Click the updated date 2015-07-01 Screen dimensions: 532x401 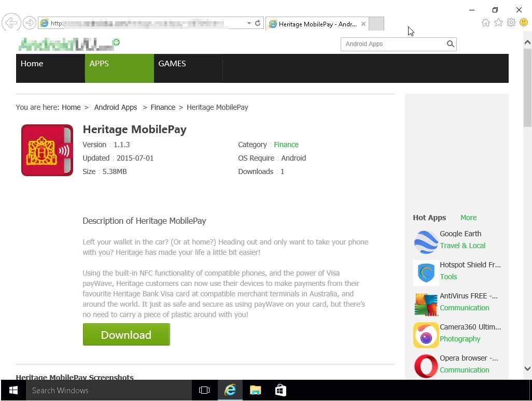pyautogui.click(x=135, y=159)
